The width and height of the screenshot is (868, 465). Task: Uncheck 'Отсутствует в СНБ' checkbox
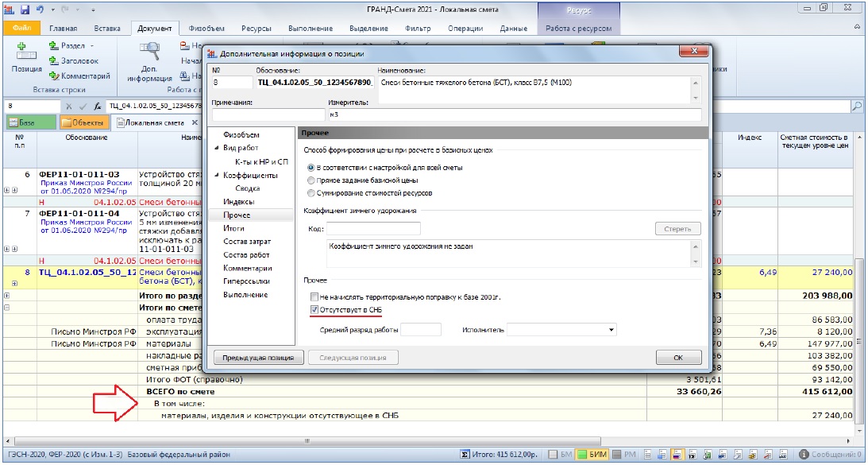(x=314, y=310)
